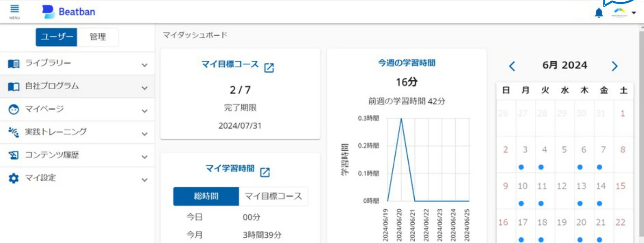This screenshot has height=243, width=644.
Task: Open マイページ menu item
Action: pyautogui.click(x=77, y=109)
